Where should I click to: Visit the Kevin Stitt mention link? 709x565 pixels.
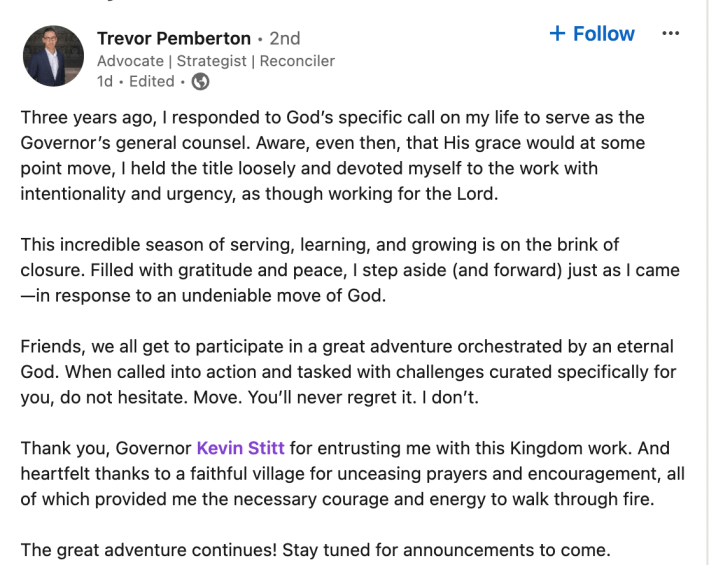tap(241, 448)
